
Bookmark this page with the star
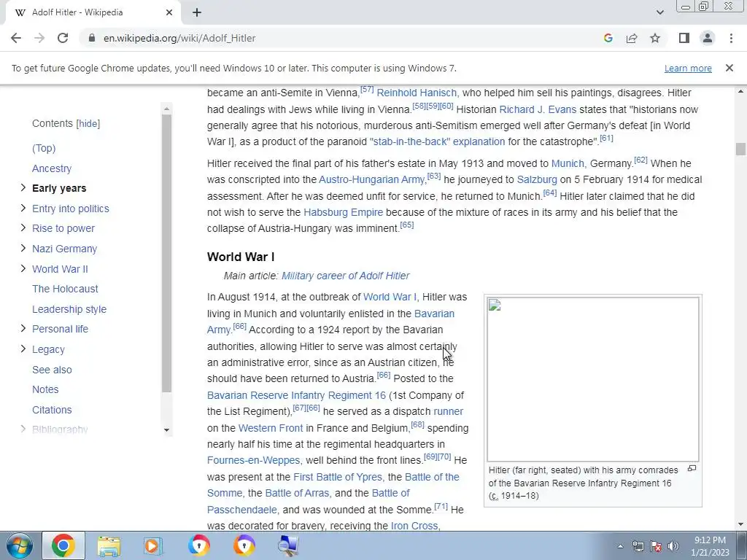coord(655,38)
